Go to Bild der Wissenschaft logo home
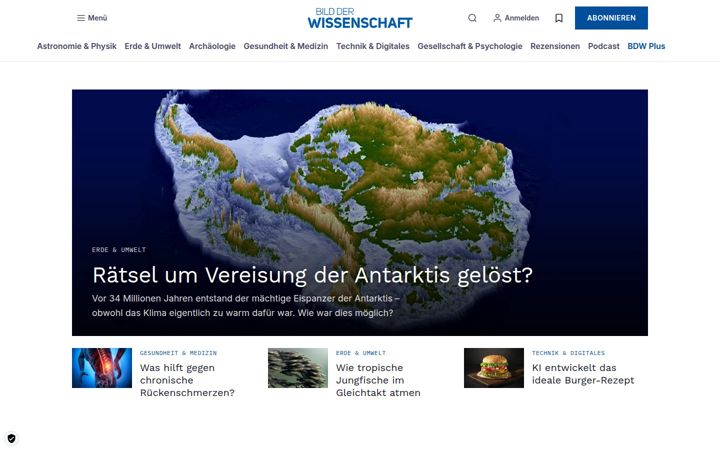Image resolution: width=720 pixels, height=450 pixels. click(x=360, y=18)
